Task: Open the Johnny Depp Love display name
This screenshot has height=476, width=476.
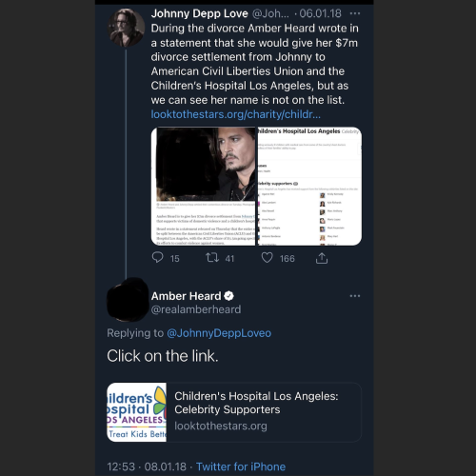Action: pos(199,13)
